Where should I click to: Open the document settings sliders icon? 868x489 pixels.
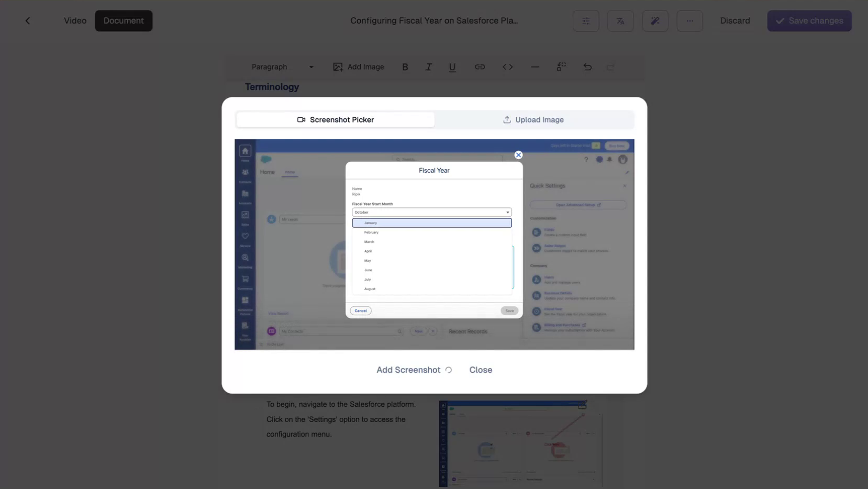585,21
